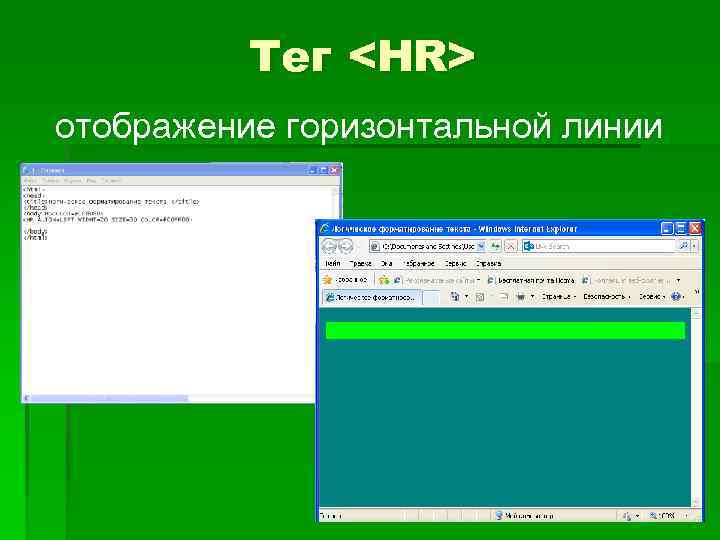Open the Избранное menu in Internet Explorer

[x=418, y=264]
